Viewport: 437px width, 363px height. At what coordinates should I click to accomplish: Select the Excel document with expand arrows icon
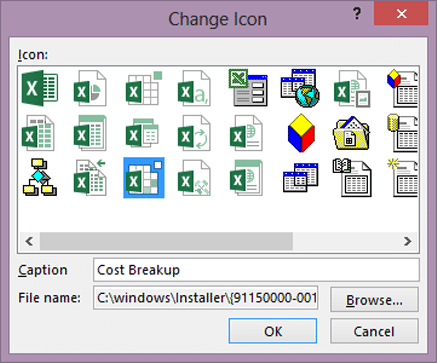click(194, 178)
